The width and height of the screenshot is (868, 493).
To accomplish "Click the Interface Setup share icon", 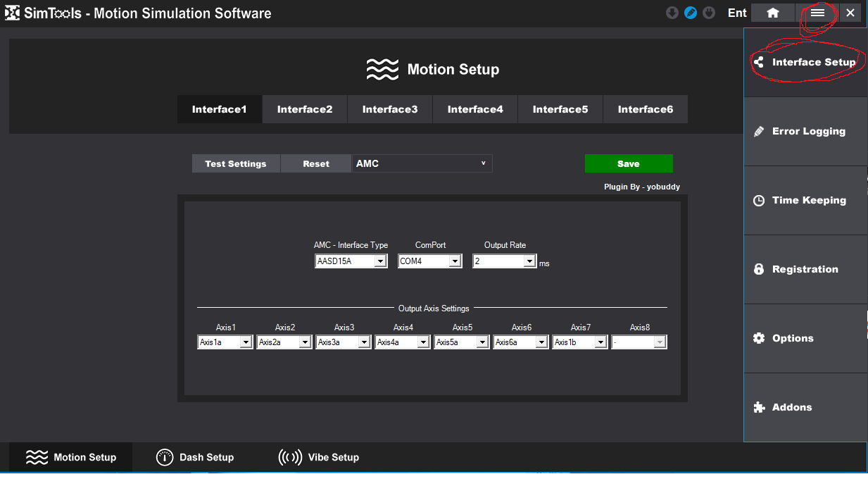I will pyautogui.click(x=758, y=62).
